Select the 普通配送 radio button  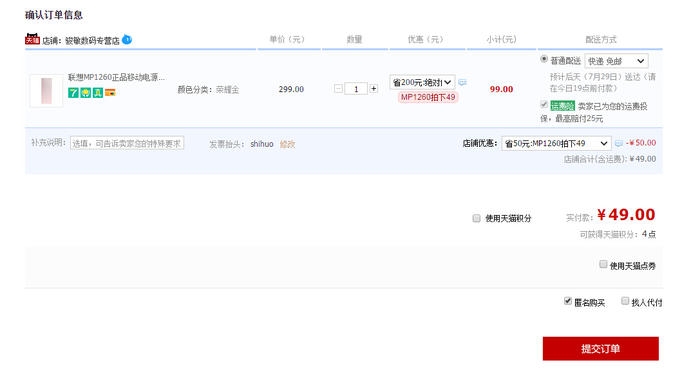coord(544,59)
